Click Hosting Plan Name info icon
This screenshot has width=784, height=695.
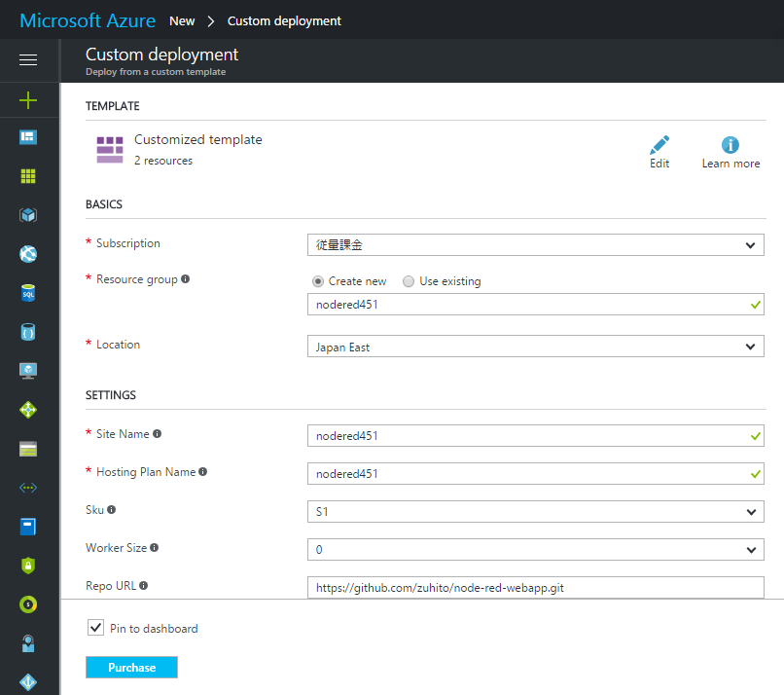(x=202, y=472)
